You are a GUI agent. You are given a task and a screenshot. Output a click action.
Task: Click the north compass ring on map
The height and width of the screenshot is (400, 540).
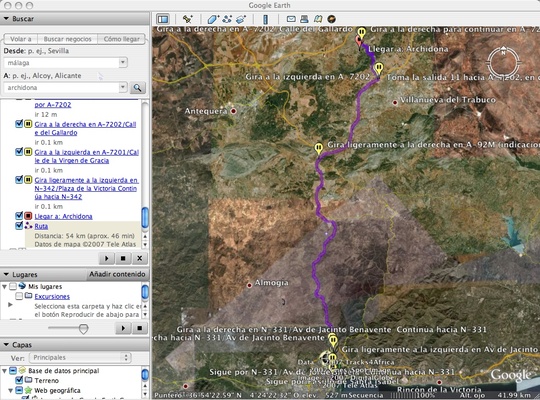(503, 63)
